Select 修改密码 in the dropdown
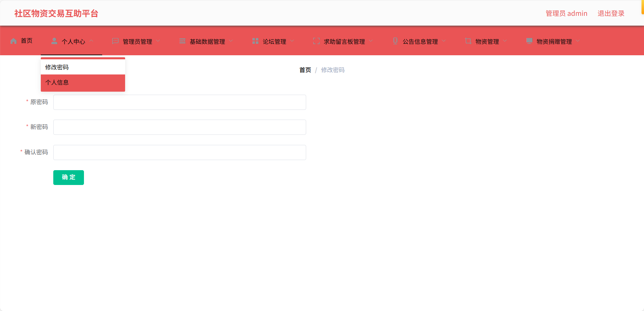This screenshot has width=644, height=311. (83, 67)
